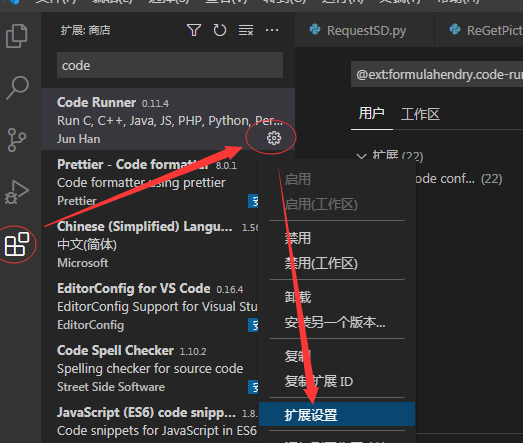Open the Search view icon

pos(17,88)
